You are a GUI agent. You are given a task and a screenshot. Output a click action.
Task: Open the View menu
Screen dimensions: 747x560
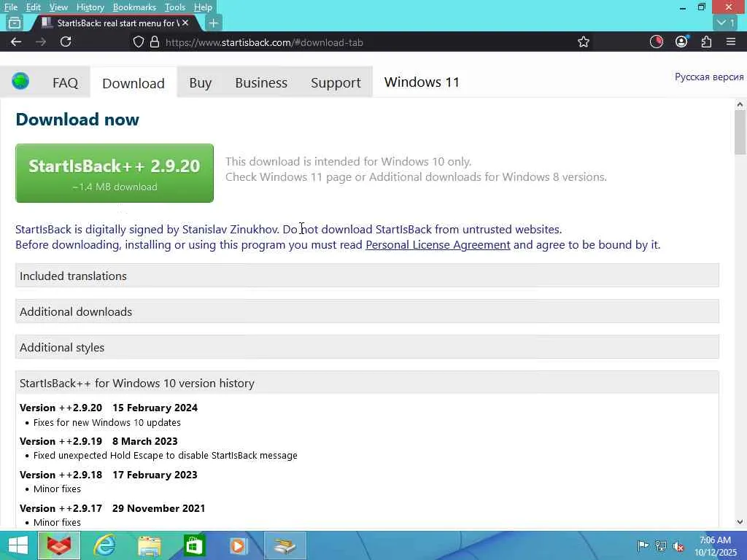58,7
